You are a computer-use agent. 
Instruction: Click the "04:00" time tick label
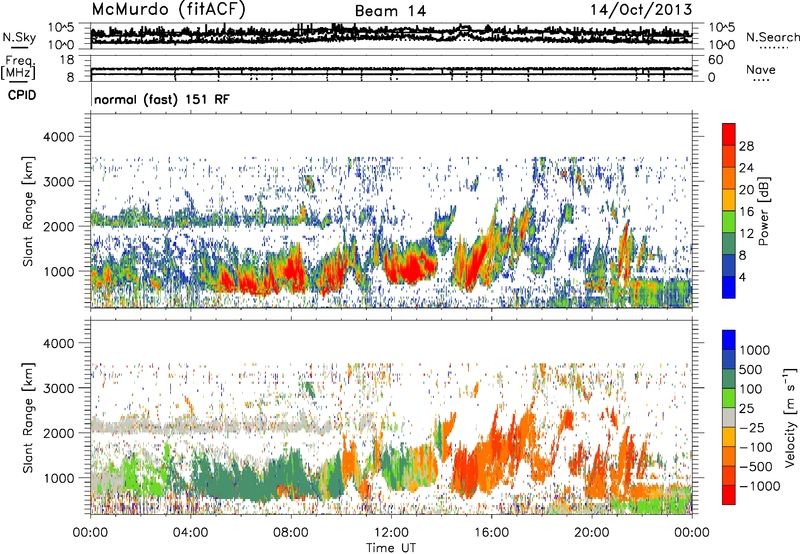(190, 533)
